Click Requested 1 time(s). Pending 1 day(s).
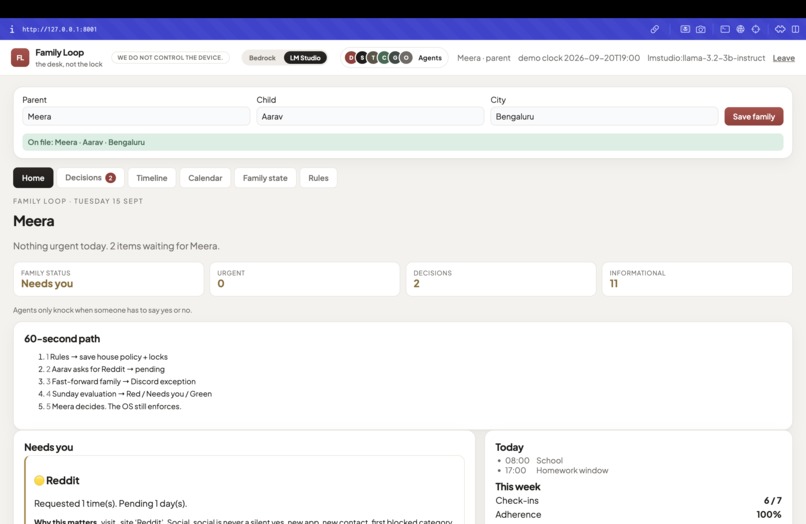This screenshot has width=806, height=524. pyautogui.click(x=111, y=503)
